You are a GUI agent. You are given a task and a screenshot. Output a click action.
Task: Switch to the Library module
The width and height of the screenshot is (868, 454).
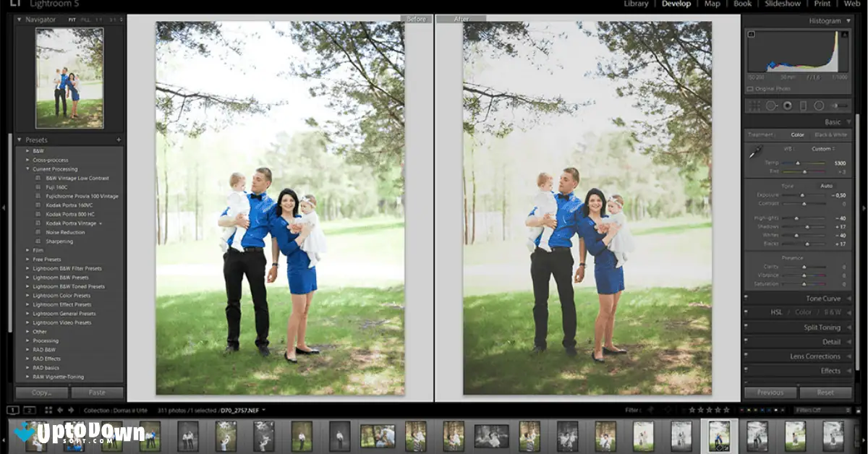coord(636,4)
